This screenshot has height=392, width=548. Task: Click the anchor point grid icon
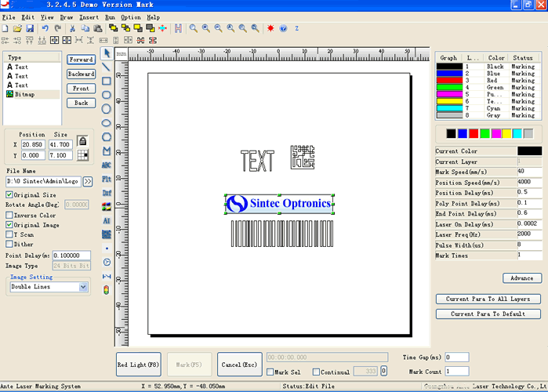82,155
